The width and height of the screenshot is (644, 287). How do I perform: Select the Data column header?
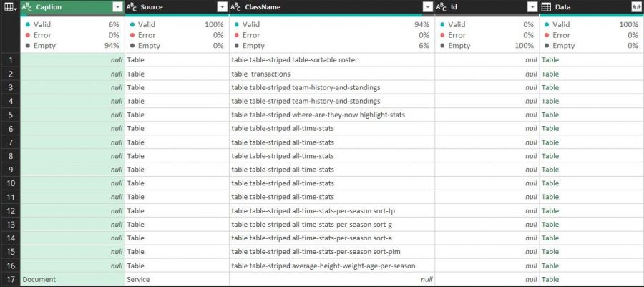592,7
